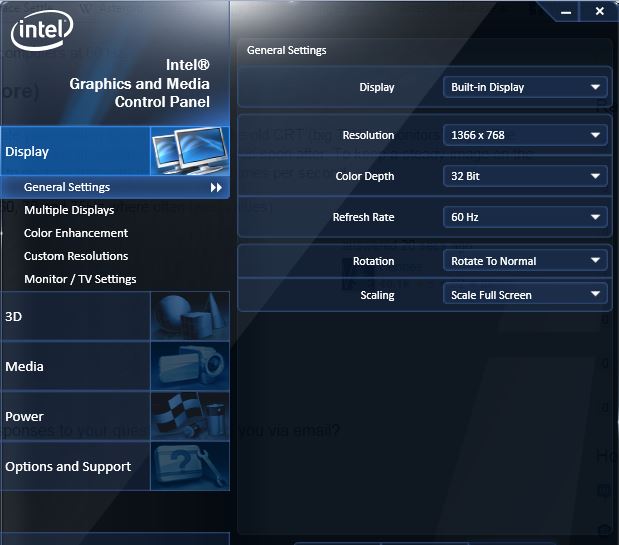Open the Media category
This screenshot has width=619, height=545.
115,366
